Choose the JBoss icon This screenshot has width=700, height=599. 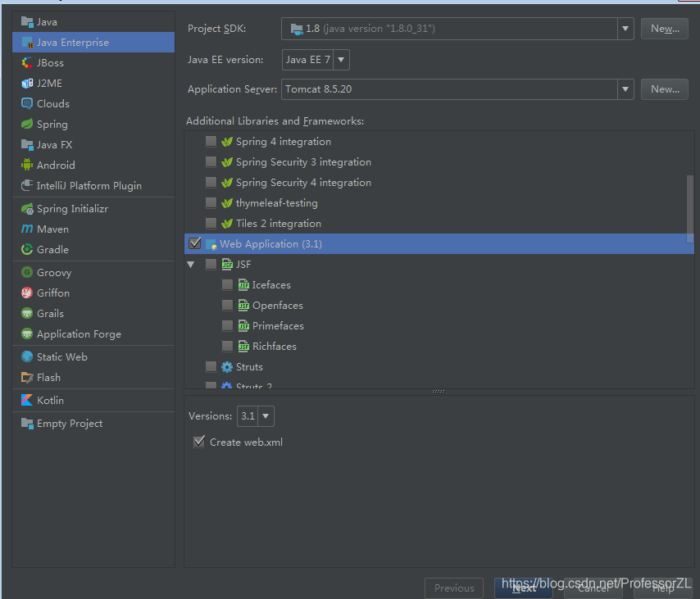[x=27, y=63]
